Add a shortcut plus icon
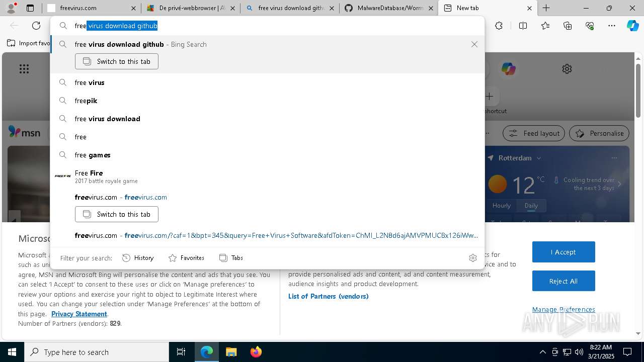 (489, 96)
